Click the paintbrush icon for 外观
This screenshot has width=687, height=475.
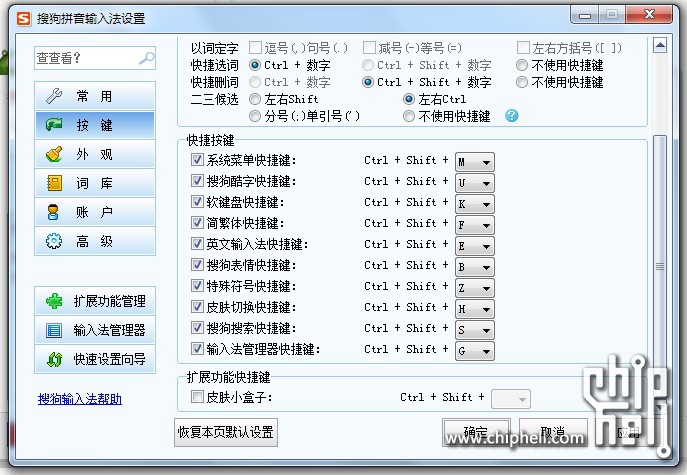(54, 154)
